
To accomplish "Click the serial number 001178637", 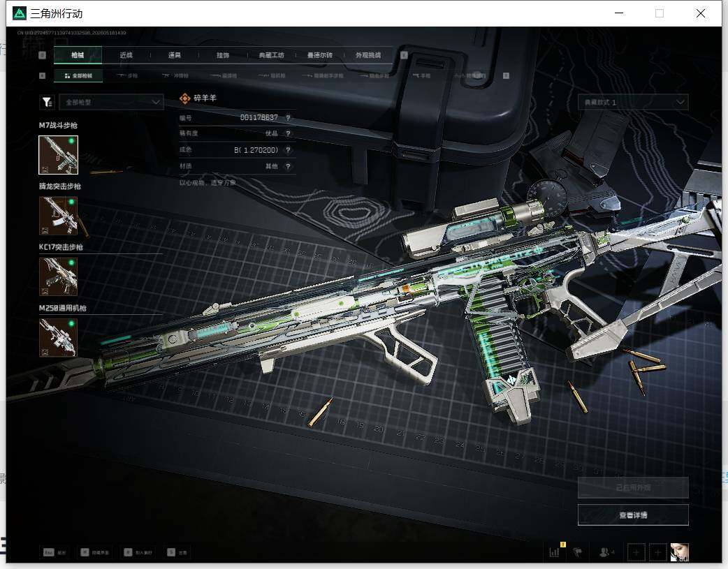I will pos(259,117).
